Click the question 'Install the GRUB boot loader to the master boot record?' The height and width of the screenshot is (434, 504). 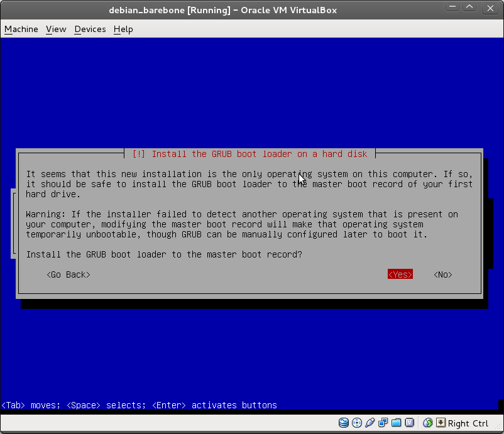(x=164, y=254)
